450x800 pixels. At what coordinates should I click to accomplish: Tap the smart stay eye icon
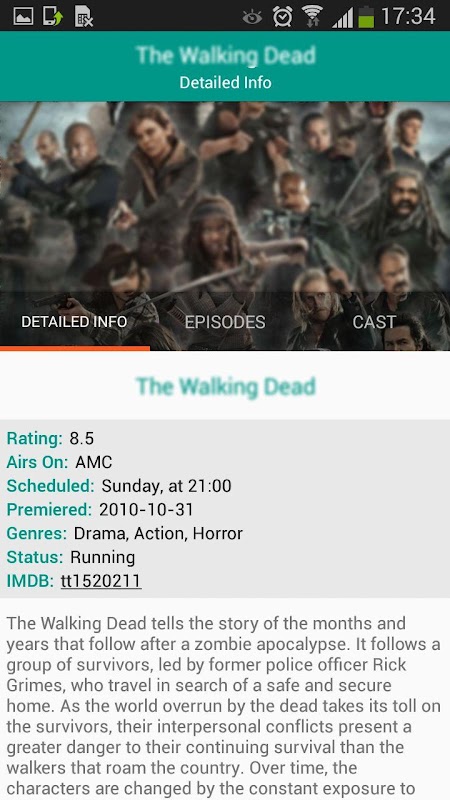click(252, 17)
